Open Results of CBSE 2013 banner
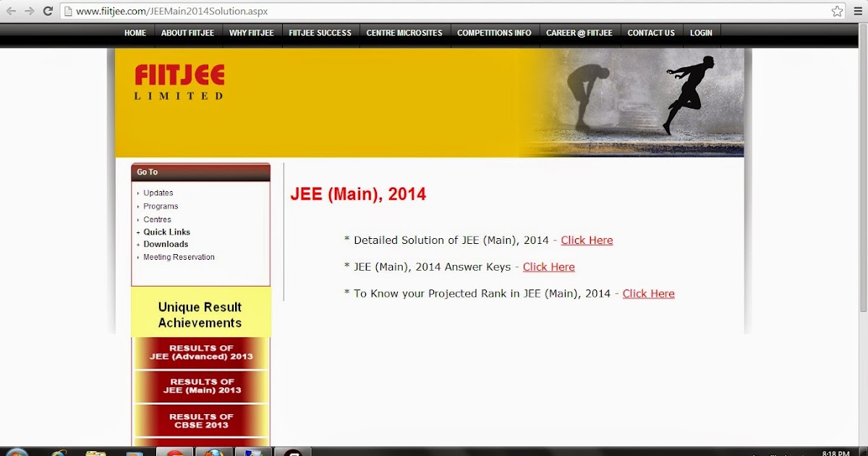868x456 pixels. point(201,421)
